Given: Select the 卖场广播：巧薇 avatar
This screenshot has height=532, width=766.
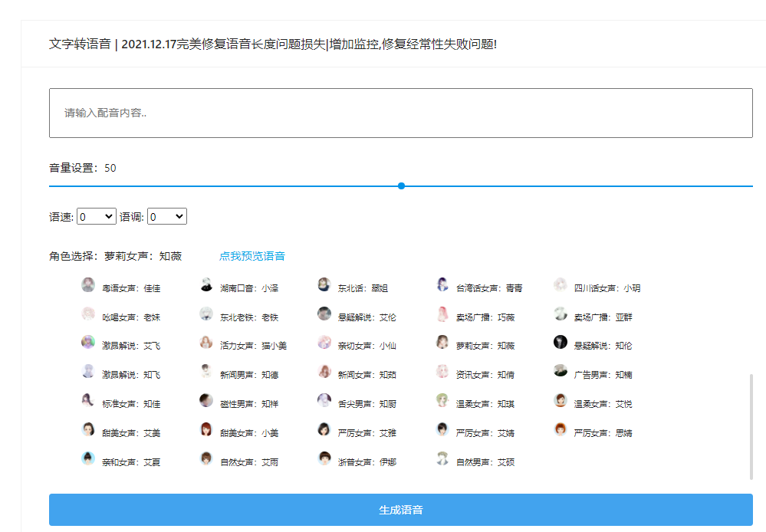Looking at the screenshot, I should coord(442,314).
